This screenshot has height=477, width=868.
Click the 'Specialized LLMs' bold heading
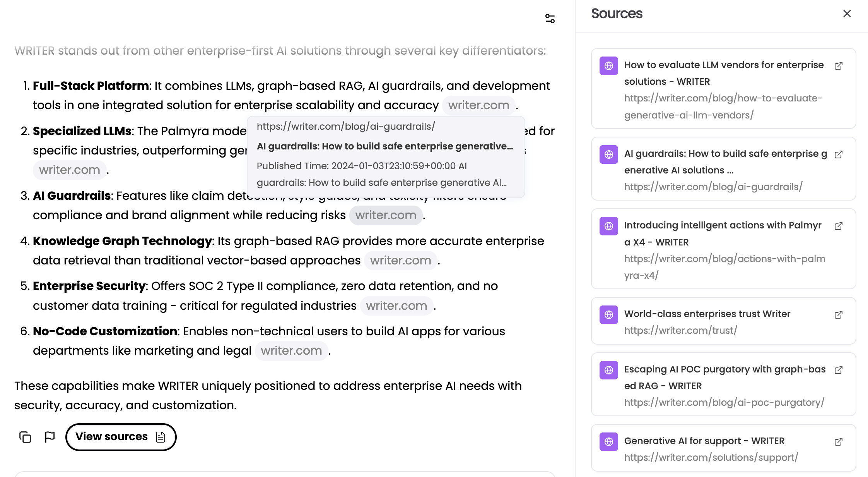(x=82, y=131)
